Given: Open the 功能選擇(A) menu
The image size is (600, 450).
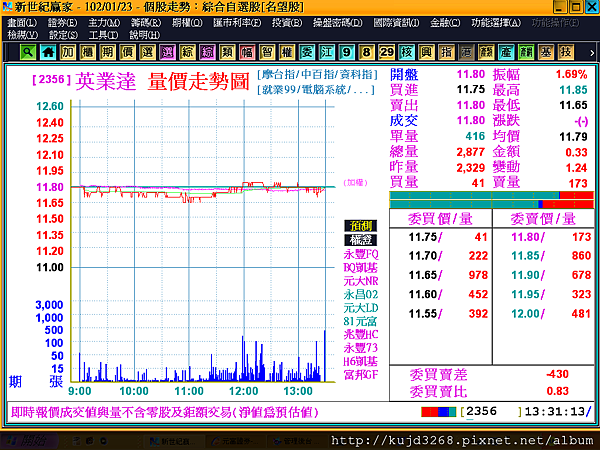Looking at the screenshot, I should pyautogui.click(x=496, y=23).
